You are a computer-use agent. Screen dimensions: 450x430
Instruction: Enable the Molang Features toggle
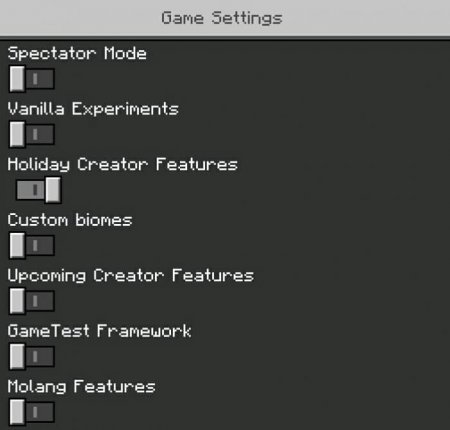click(x=32, y=413)
